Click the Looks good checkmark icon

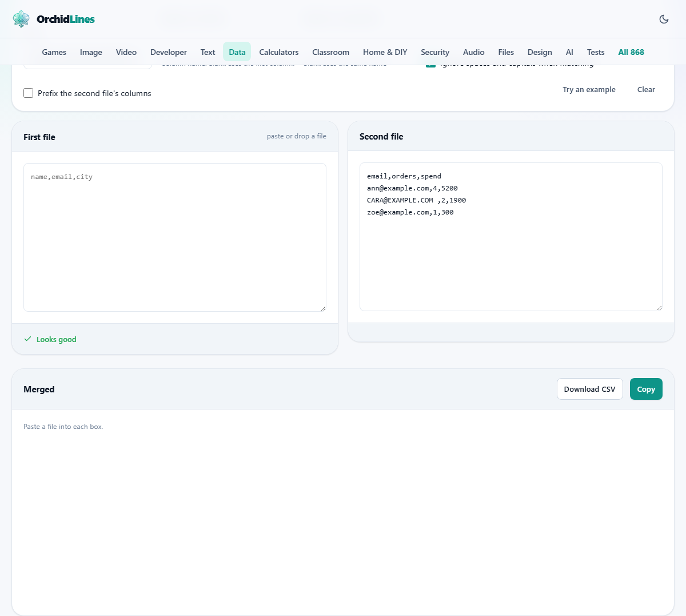[x=27, y=339]
